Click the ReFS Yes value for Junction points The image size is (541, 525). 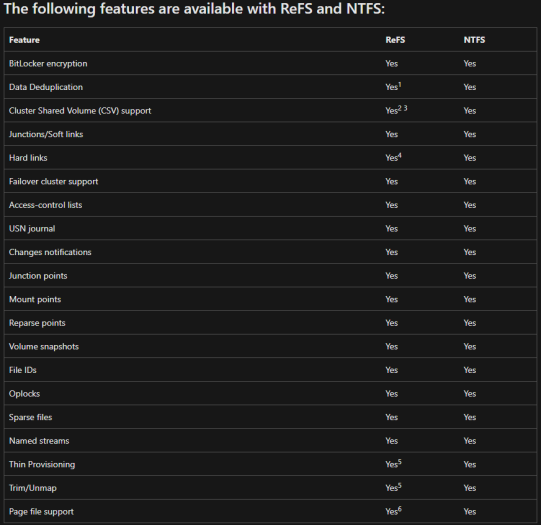coord(392,276)
